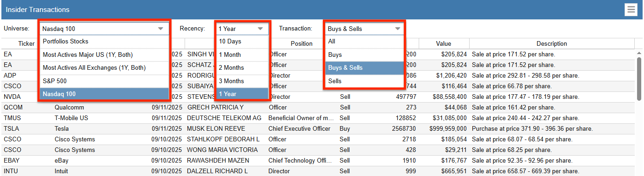Select S&P 500 universe option
644x176 pixels.
(x=105, y=81)
